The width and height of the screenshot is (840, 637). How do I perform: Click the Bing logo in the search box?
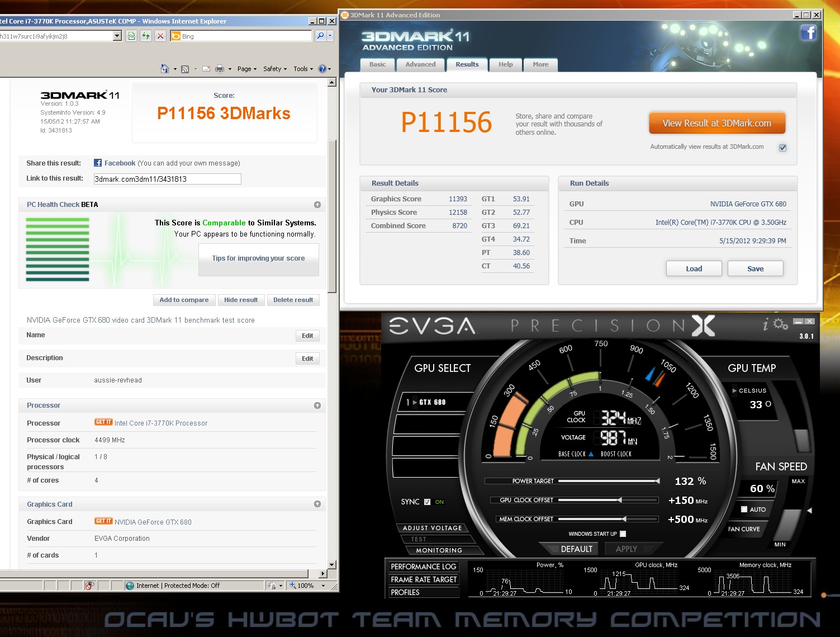[176, 36]
